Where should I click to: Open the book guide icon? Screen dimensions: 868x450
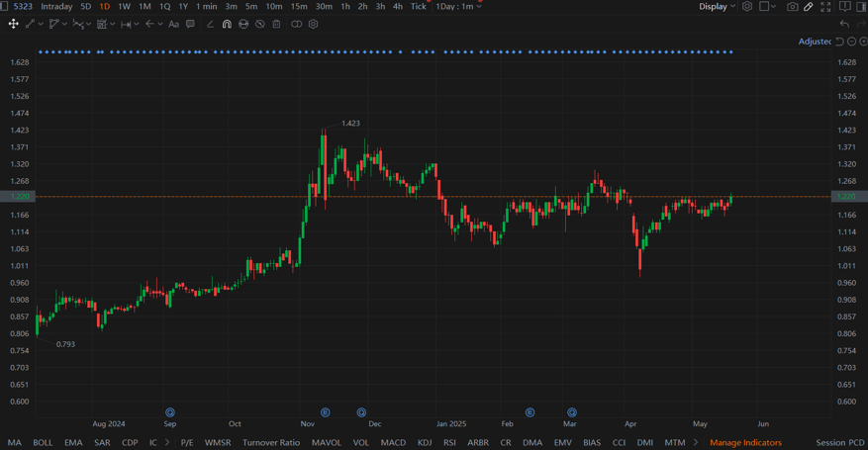click(x=845, y=6)
